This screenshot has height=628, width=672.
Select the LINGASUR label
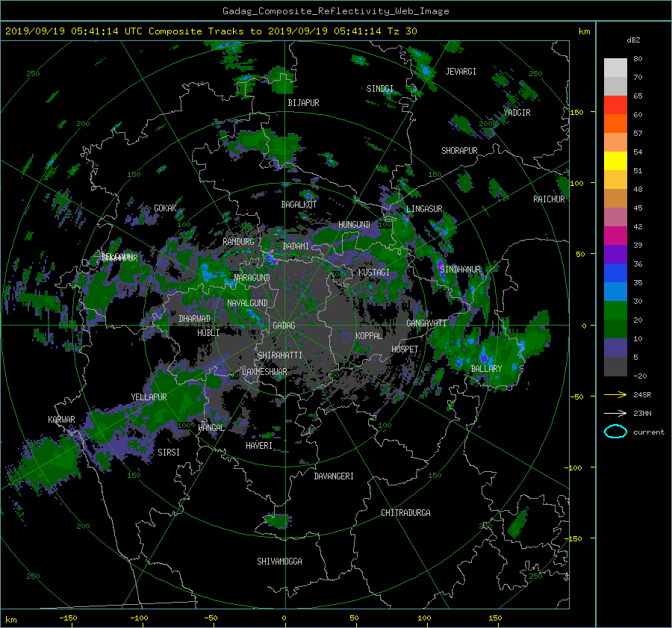pos(424,209)
